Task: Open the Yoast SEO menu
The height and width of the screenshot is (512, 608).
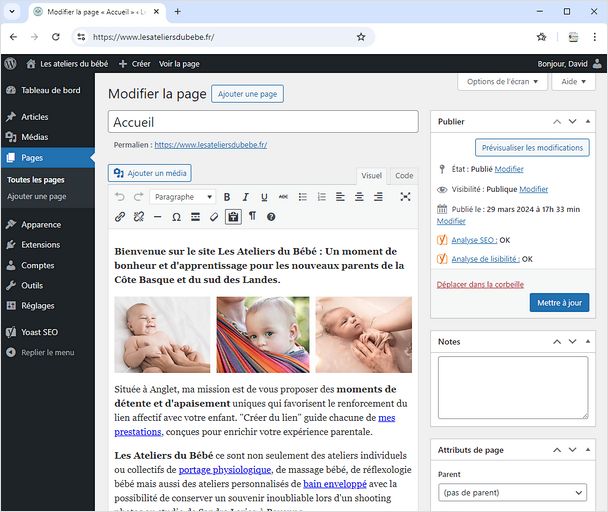Action: (x=47, y=332)
